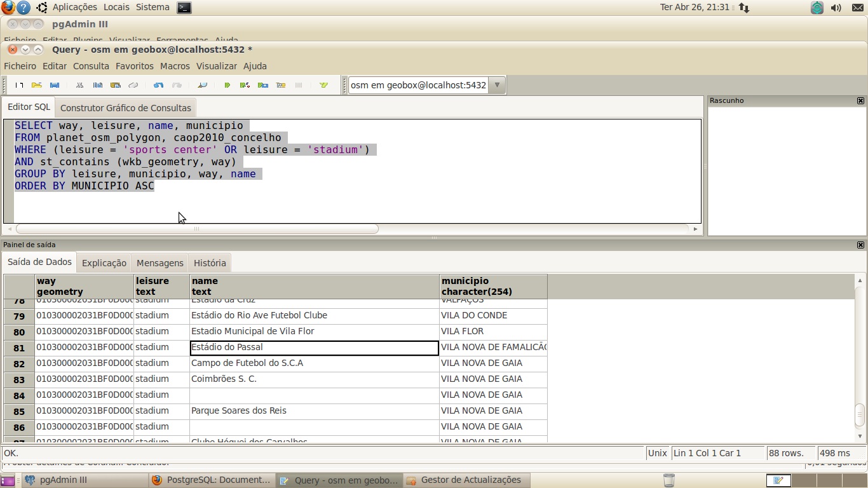Click the network connection indicator icon
The width and height of the screenshot is (868, 488).
point(744,8)
